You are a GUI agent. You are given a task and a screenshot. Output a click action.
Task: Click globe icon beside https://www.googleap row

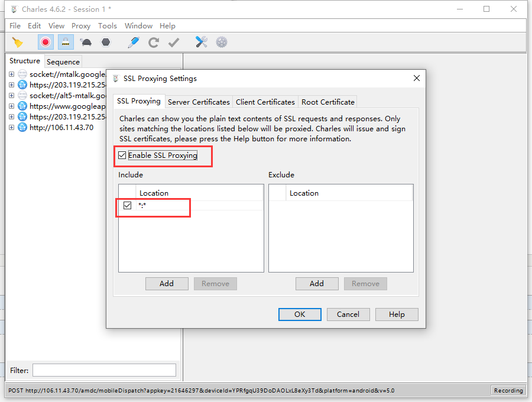point(22,106)
